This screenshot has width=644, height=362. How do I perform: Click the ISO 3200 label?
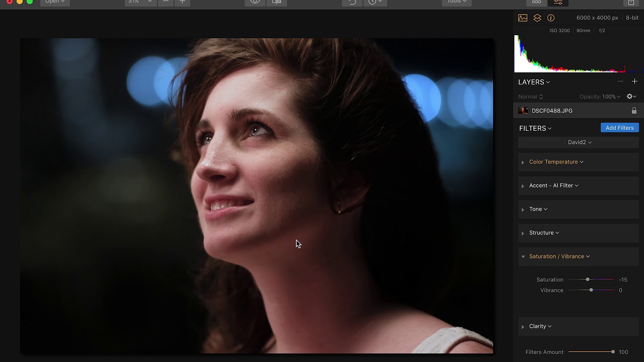[559, 31]
